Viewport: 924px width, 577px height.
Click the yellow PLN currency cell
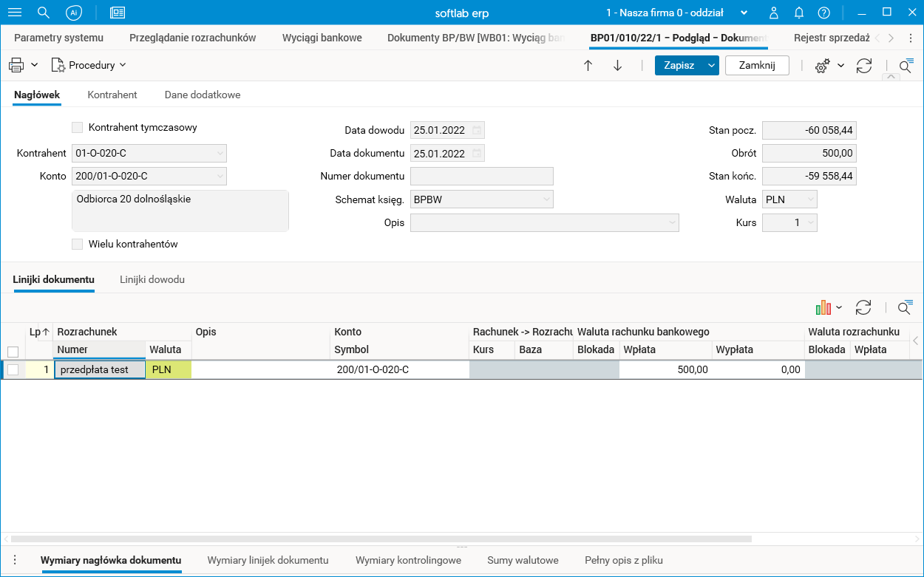[169, 370]
